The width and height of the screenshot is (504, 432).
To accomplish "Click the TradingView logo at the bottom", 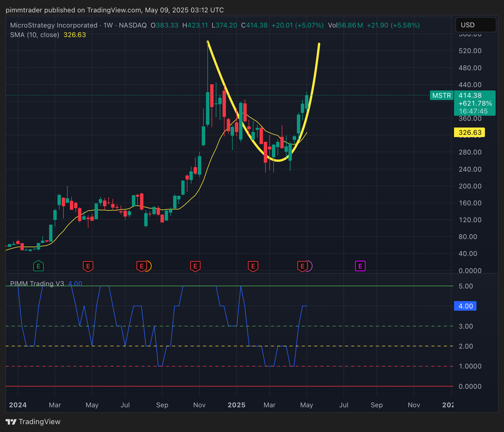I will pos(33,422).
